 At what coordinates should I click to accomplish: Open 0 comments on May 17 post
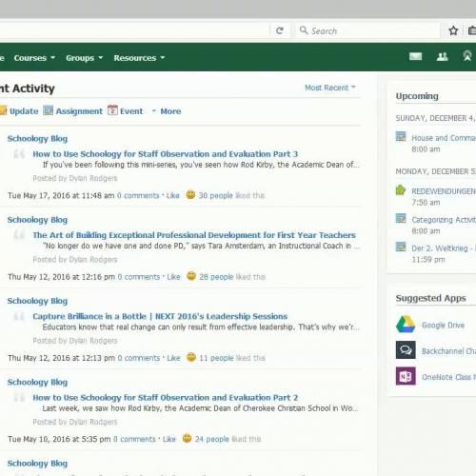point(138,195)
